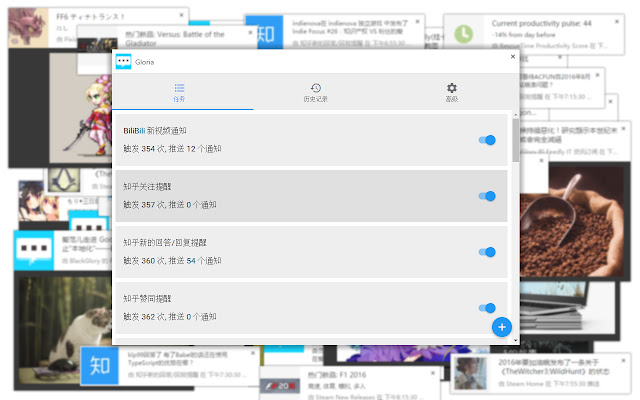Toggle the BiliBili new video notification task
The height and width of the screenshot is (400, 640).
pos(487,140)
